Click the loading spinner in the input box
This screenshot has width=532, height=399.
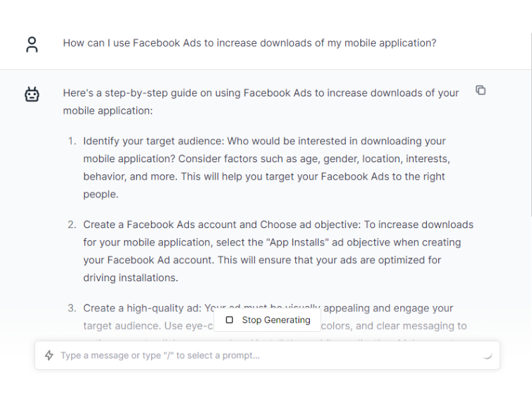coord(487,355)
